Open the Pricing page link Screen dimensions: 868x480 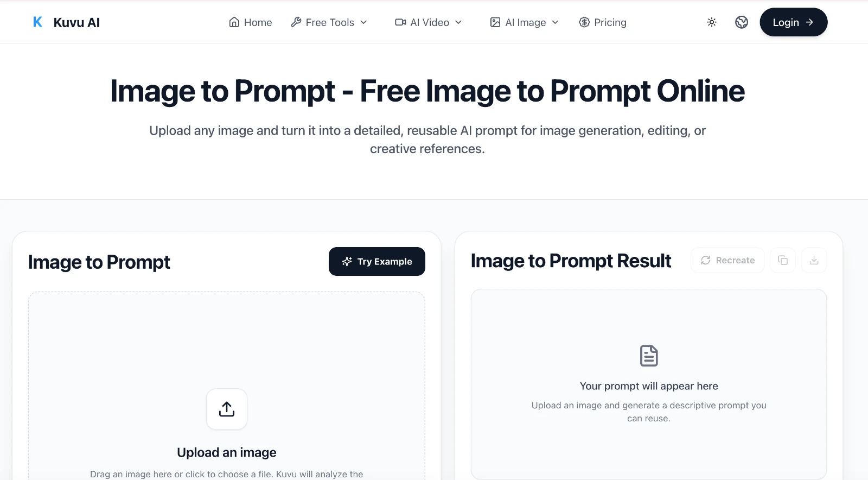[x=603, y=22]
